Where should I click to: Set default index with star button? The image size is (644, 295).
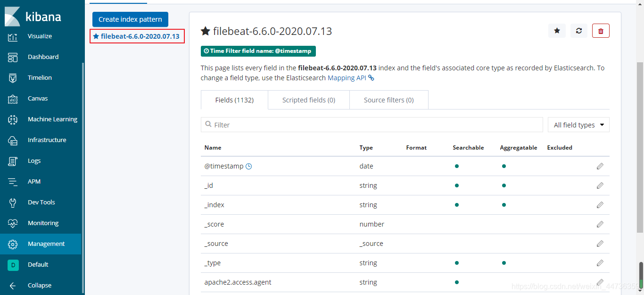pyautogui.click(x=557, y=31)
